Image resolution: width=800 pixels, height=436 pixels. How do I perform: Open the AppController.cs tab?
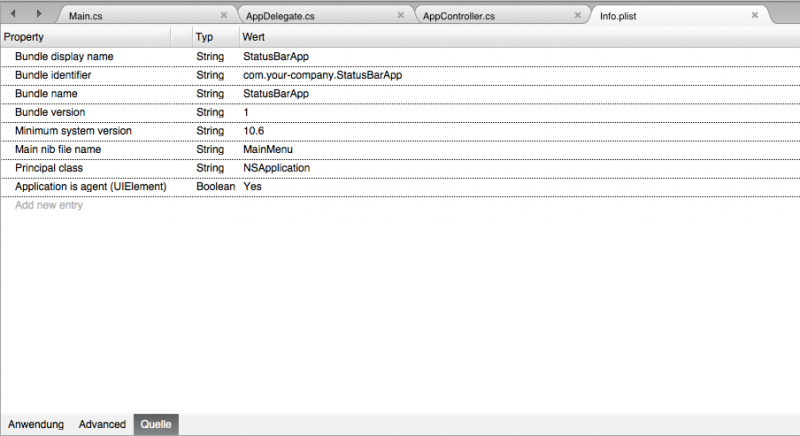coord(459,17)
